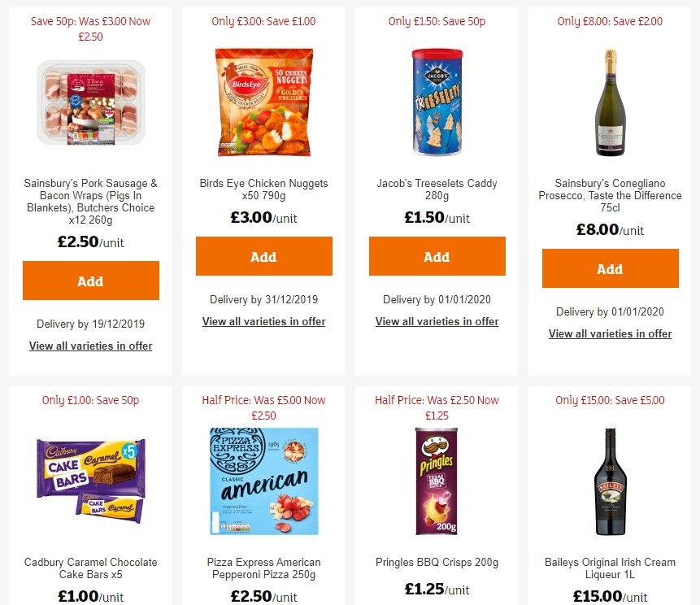Open the Pizza Express American Pepperoni page
This screenshot has height=605, width=700.
(263, 568)
